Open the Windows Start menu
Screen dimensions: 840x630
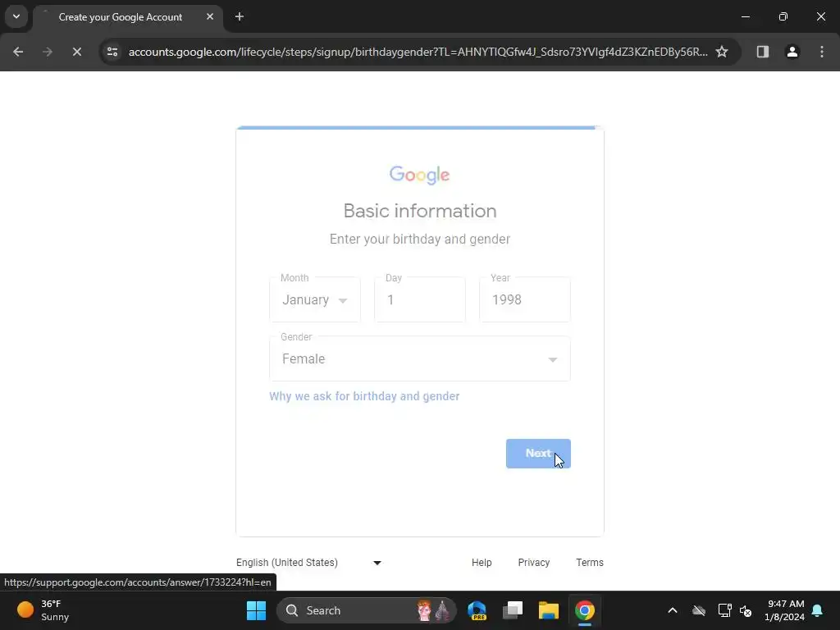(x=256, y=610)
